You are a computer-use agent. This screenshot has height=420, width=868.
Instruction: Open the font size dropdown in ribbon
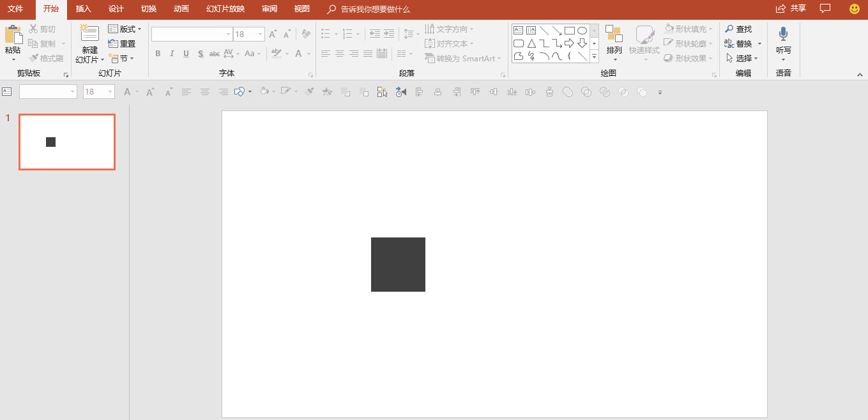[x=260, y=34]
